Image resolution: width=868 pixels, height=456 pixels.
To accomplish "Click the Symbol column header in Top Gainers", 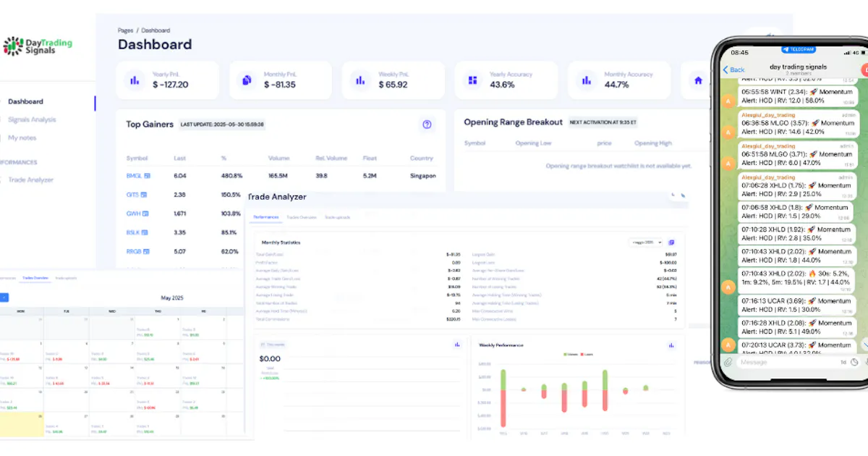I will point(137,158).
